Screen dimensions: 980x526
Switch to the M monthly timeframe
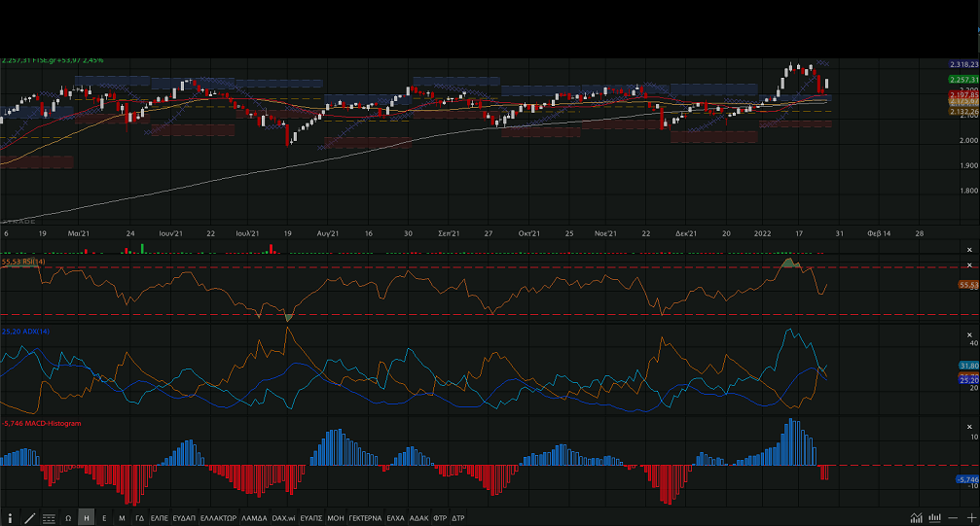click(x=122, y=518)
